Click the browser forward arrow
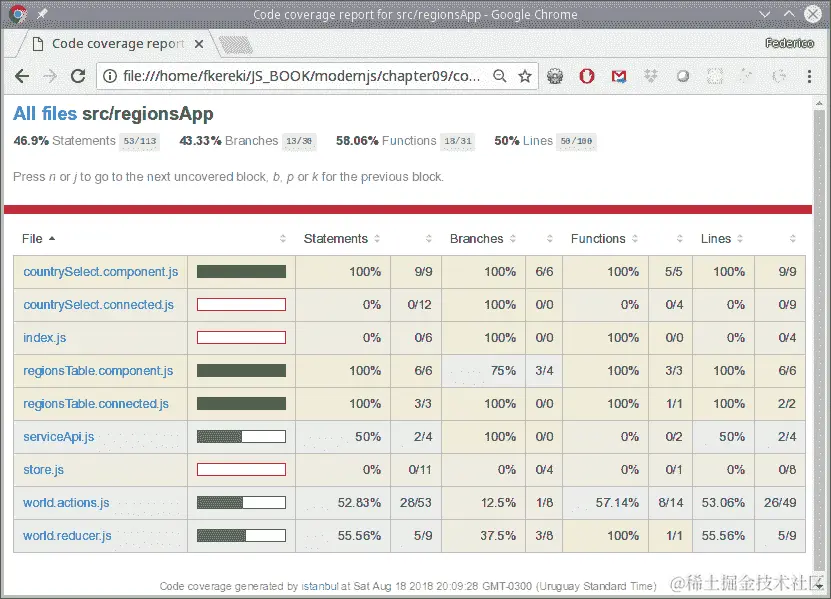This screenshot has height=599, width=831. point(50,76)
